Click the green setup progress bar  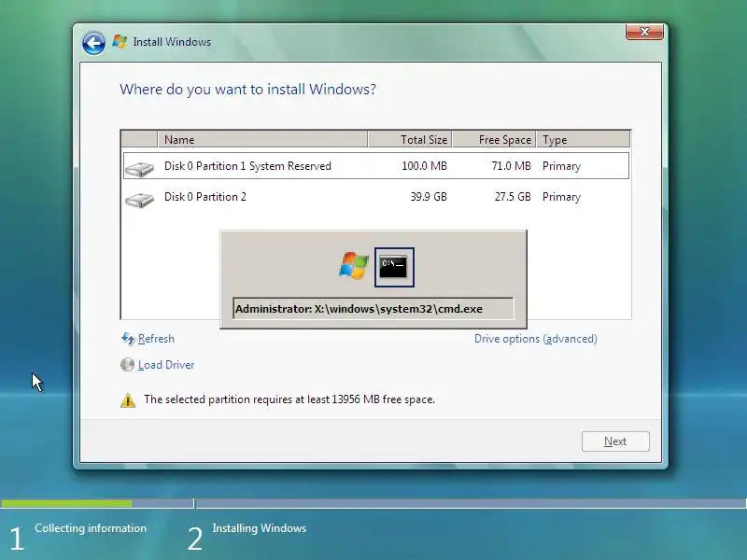66,503
